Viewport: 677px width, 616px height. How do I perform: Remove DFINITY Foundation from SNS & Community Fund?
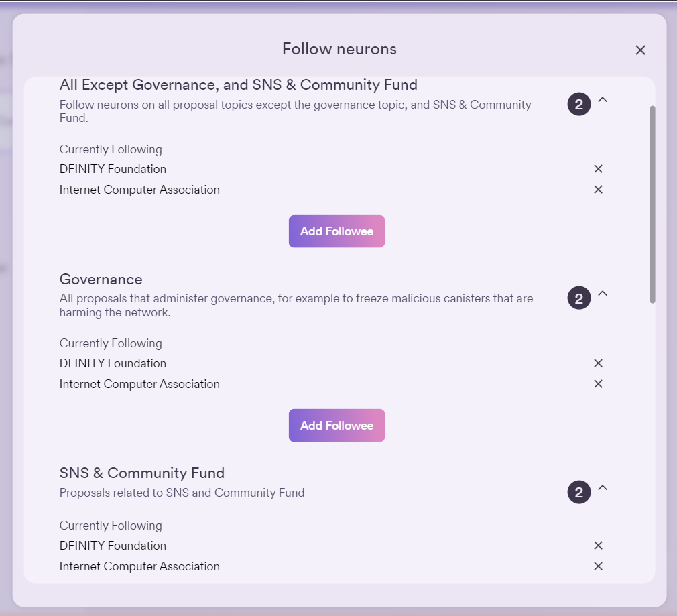point(599,546)
